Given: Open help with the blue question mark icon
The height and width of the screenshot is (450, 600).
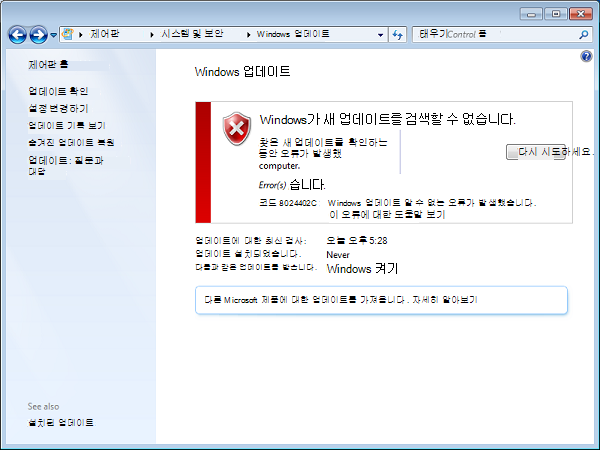Looking at the screenshot, I should click(586, 57).
